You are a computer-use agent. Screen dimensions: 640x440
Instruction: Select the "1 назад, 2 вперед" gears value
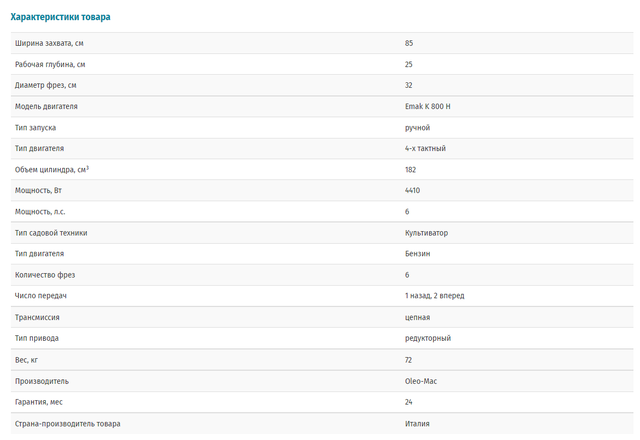click(x=434, y=296)
